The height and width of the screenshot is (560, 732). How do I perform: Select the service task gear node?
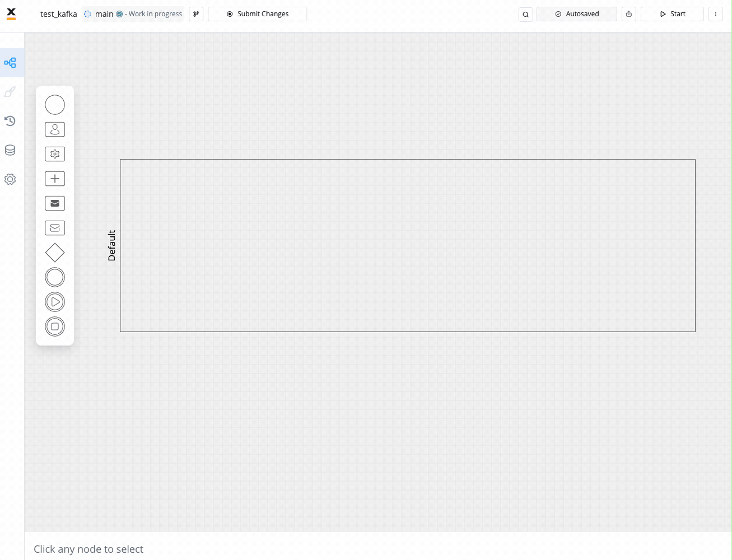[x=55, y=154]
